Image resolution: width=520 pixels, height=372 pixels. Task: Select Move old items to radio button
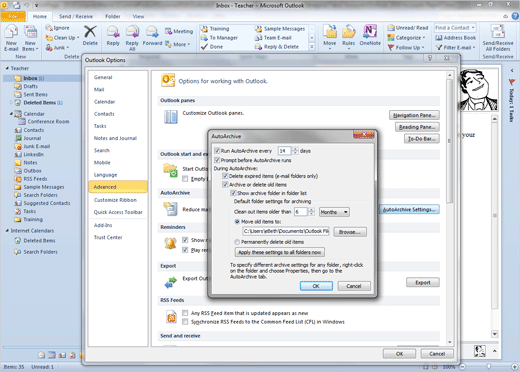coord(237,222)
